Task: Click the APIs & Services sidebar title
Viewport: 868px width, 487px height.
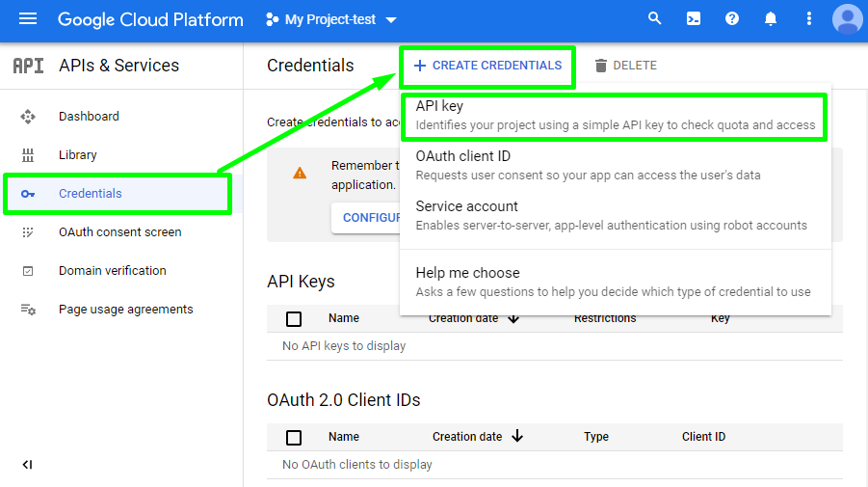Action: pos(119,66)
